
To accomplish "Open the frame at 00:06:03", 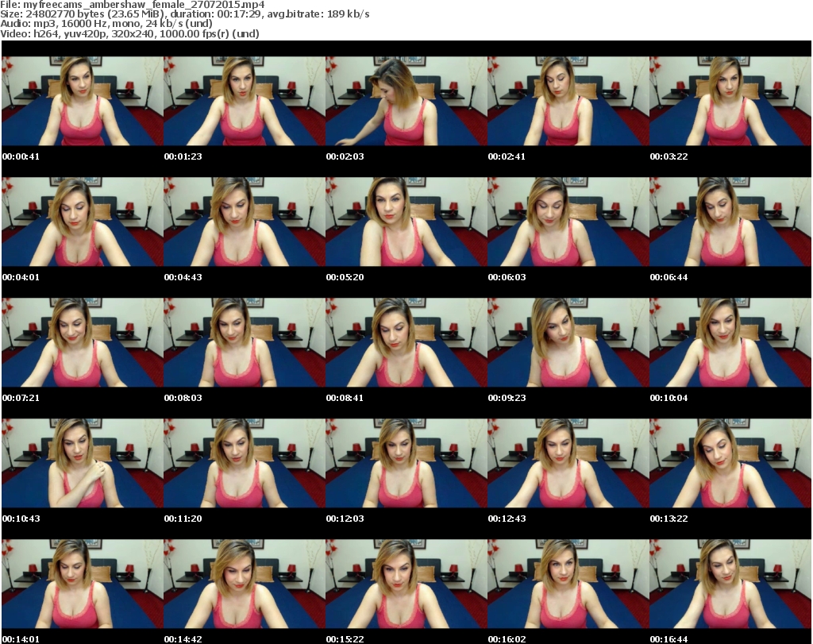I will (568, 222).
